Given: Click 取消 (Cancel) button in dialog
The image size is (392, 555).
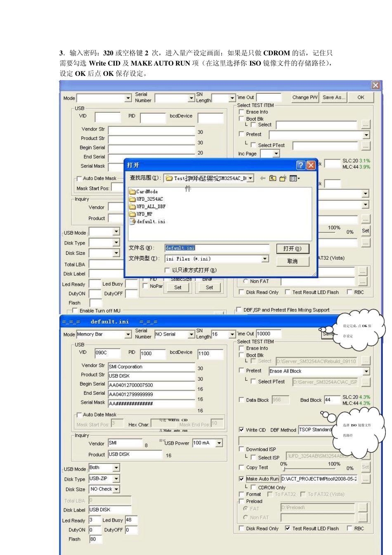Looking at the screenshot, I should pyautogui.click(x=292, y=261).
